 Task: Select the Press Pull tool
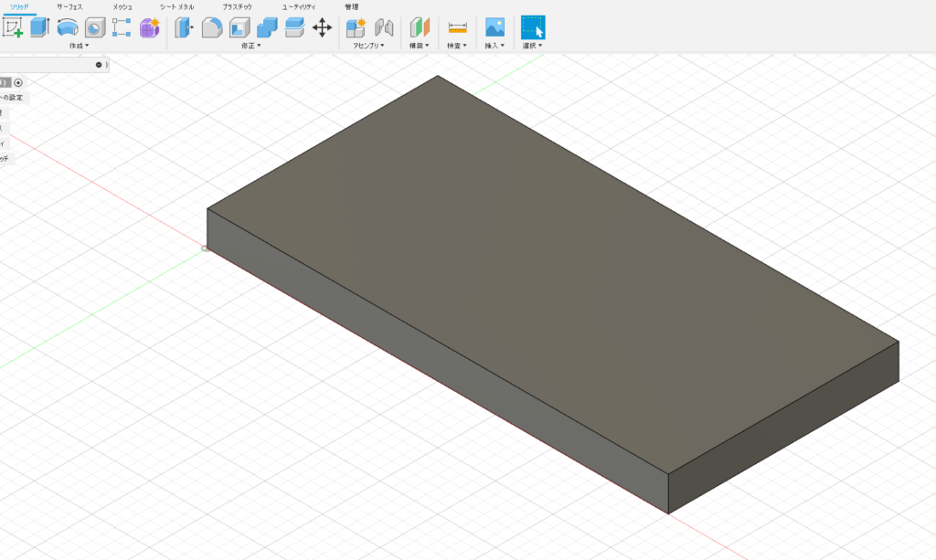tap(184, 27)
